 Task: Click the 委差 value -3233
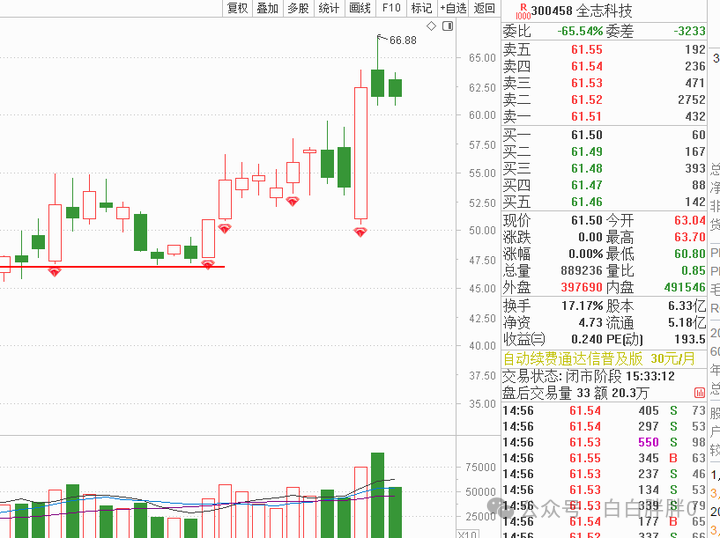tap(689, 31)
